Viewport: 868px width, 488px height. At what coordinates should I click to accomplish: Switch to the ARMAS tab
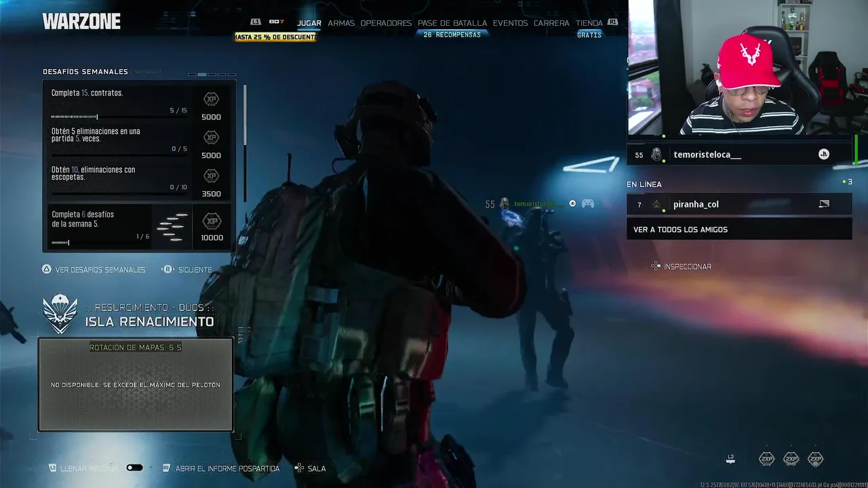(341, 23)
